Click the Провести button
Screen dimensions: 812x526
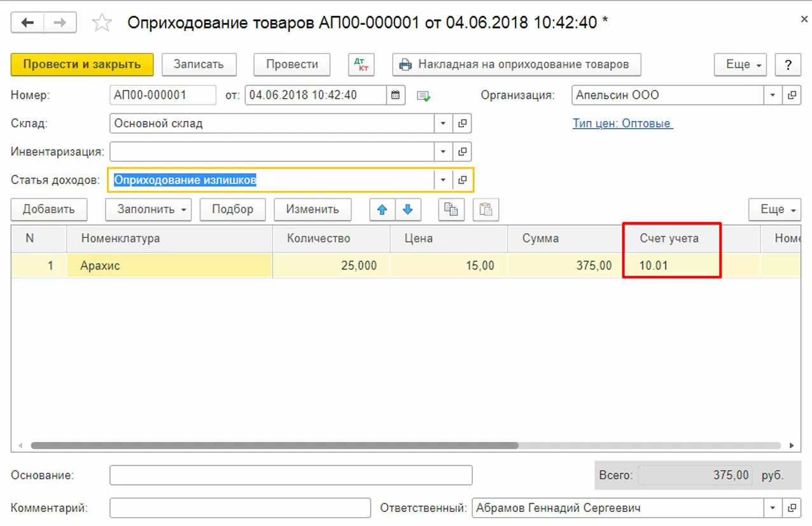coord(292,64)
